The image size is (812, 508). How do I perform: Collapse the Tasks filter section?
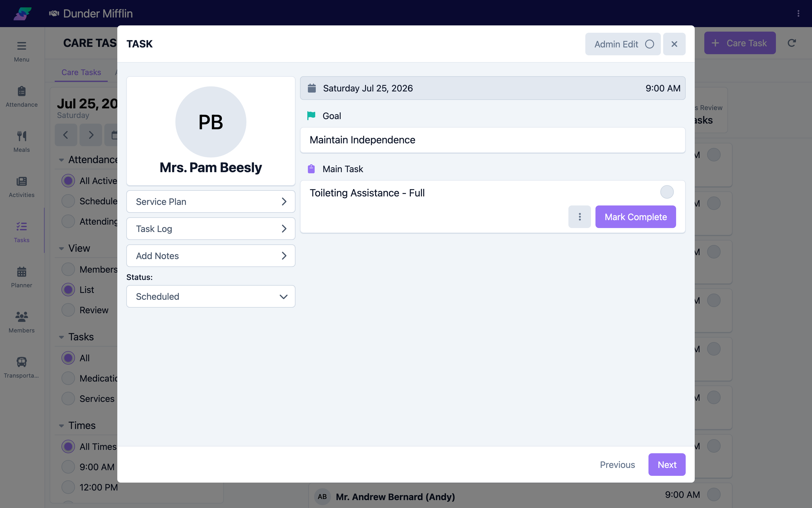61,337
